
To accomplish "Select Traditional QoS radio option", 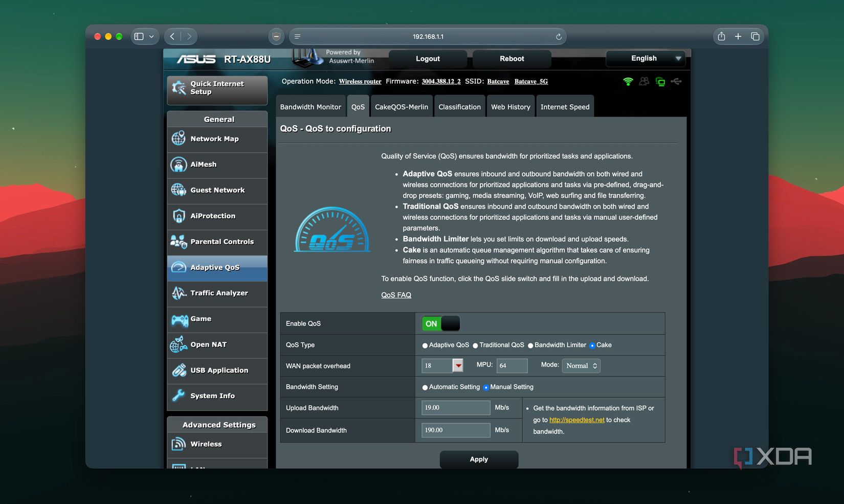I will click(x=475, y=346).
